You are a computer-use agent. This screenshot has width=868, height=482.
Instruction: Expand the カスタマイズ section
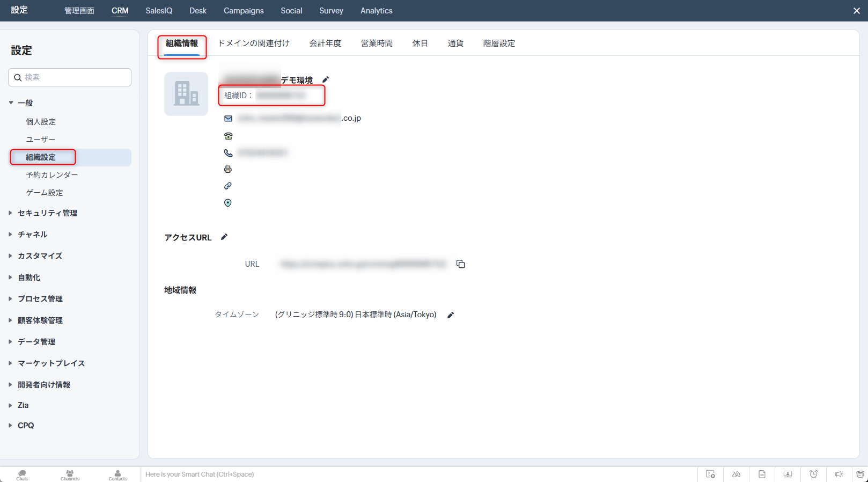pyautogui.click(x=40, y=256)
